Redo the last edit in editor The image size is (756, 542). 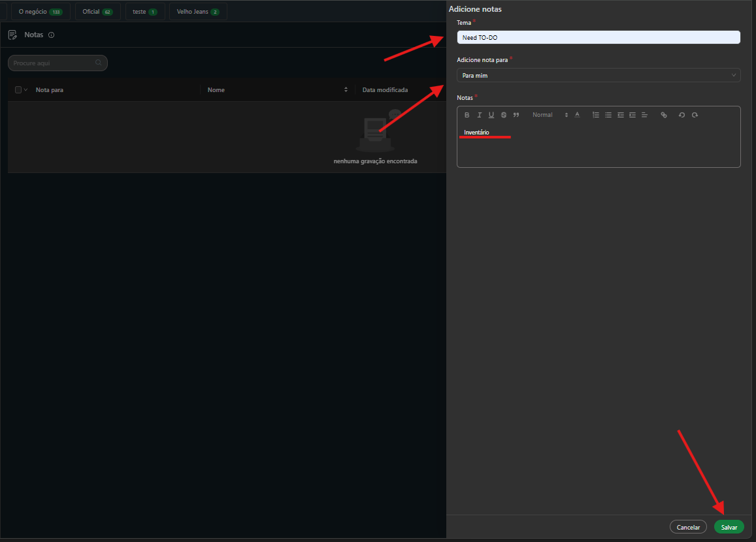(x=695, y=115)
